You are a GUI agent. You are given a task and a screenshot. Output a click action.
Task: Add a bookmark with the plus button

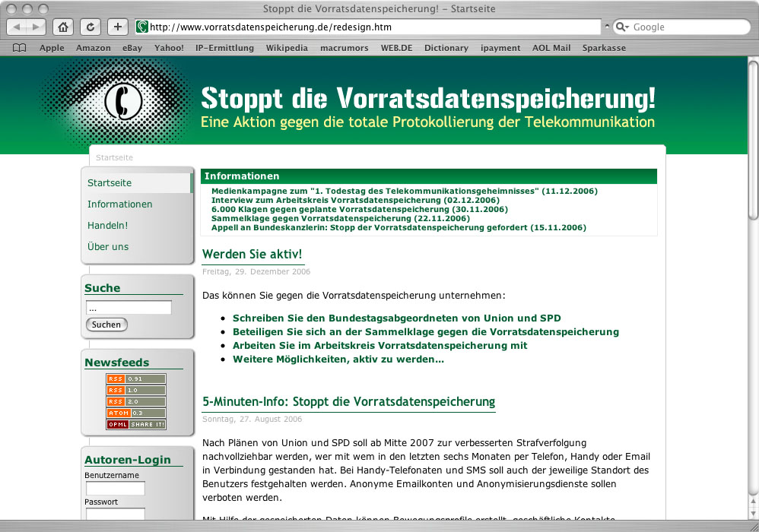[x=117, y=27]
